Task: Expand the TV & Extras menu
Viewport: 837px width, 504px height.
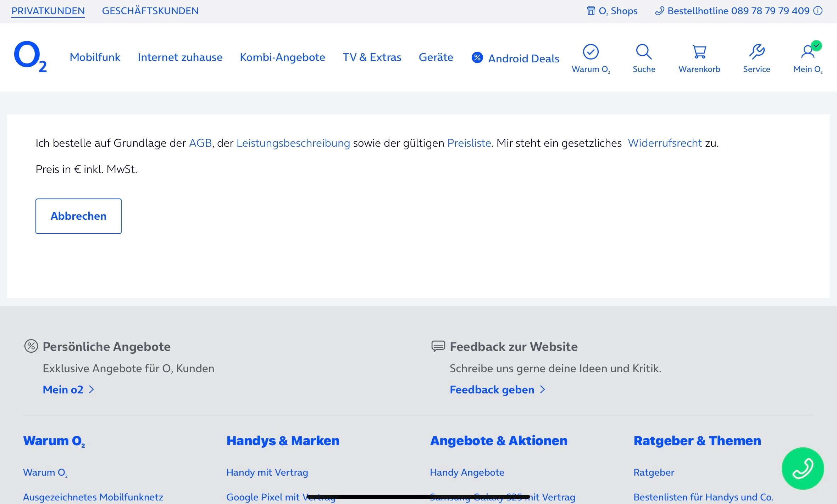Action: (x=372, y=57)
